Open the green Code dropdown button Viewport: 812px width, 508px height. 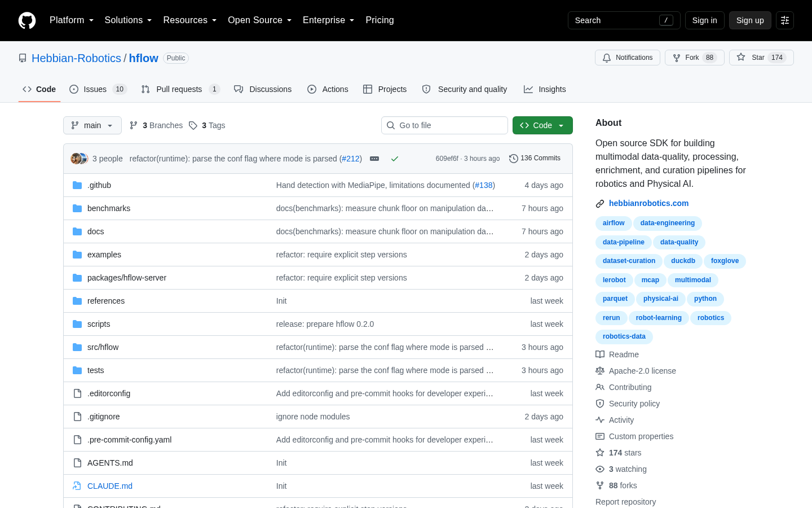point(542,125)
